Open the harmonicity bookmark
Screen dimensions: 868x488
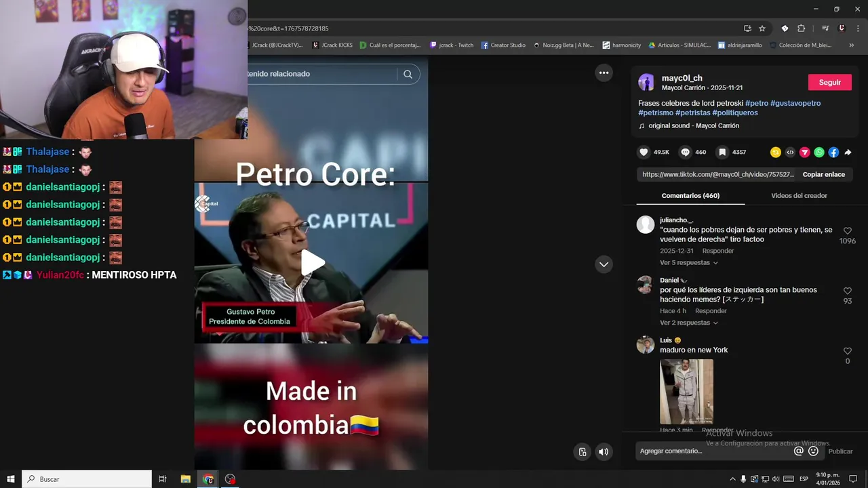(622, 45)
